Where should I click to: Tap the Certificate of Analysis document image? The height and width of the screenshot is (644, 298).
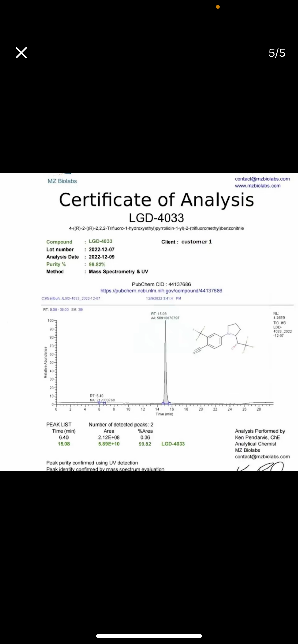click(x=149, y=322)
